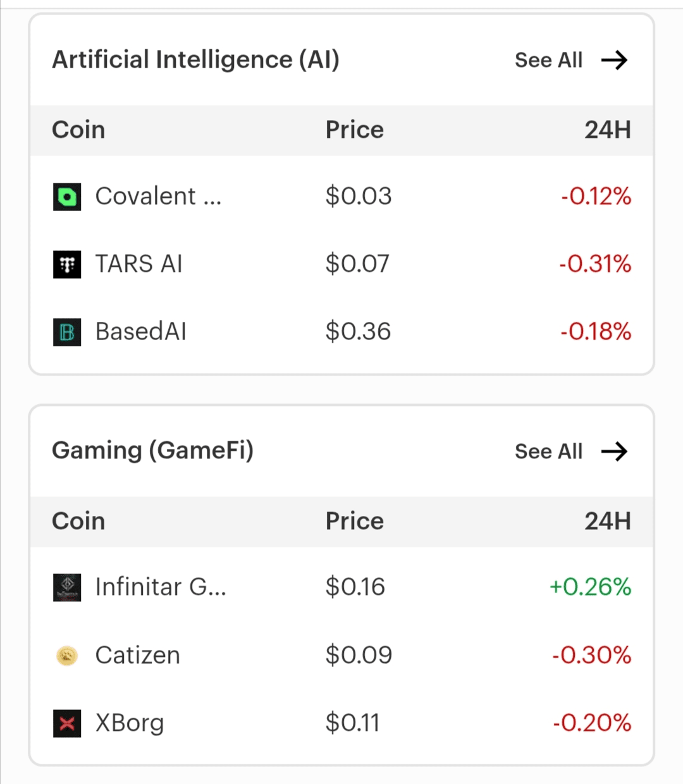The image size is (683, 784).
Task: Select the TARS AI coin name
Action: pyautogui.click(x=138, y=264)
